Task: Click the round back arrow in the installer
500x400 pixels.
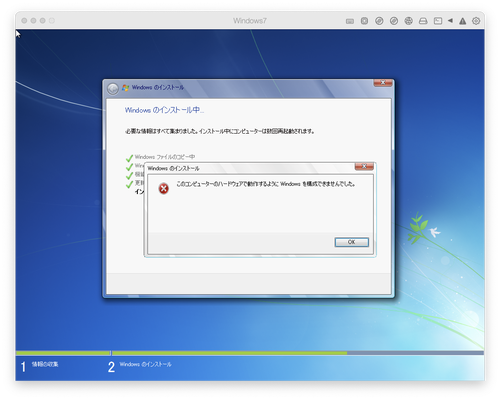Action: [113, 89]
